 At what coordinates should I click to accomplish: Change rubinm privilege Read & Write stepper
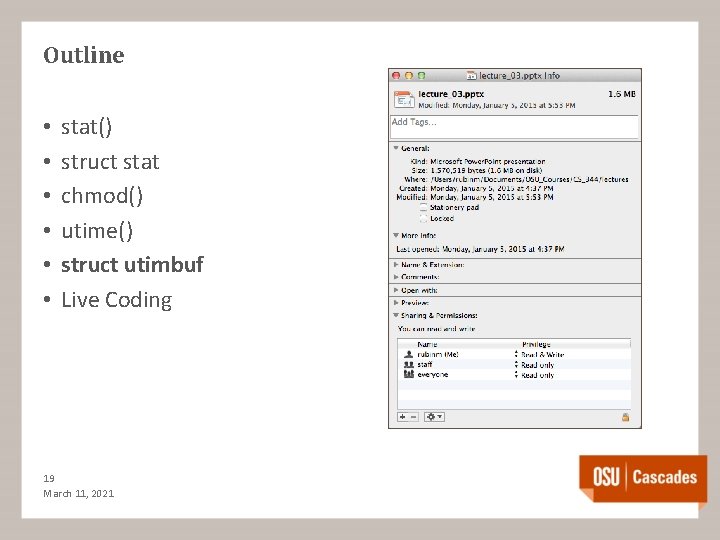pyautogui.click(x=516, y=354)
